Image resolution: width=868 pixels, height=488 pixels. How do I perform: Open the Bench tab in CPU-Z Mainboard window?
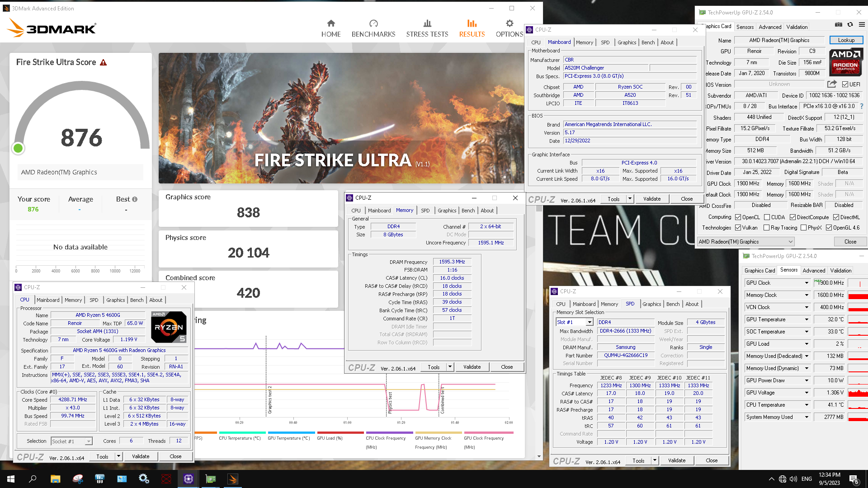coord(648,42)
